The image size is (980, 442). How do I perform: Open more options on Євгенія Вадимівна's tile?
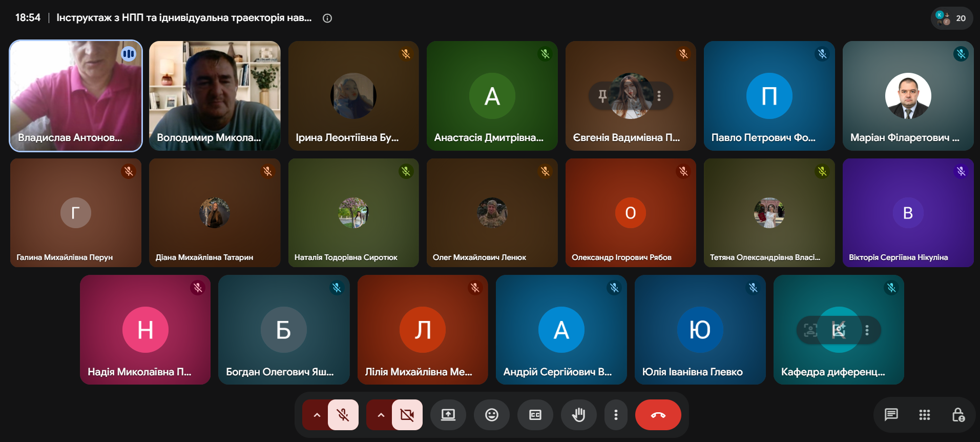tap(659, 95)
